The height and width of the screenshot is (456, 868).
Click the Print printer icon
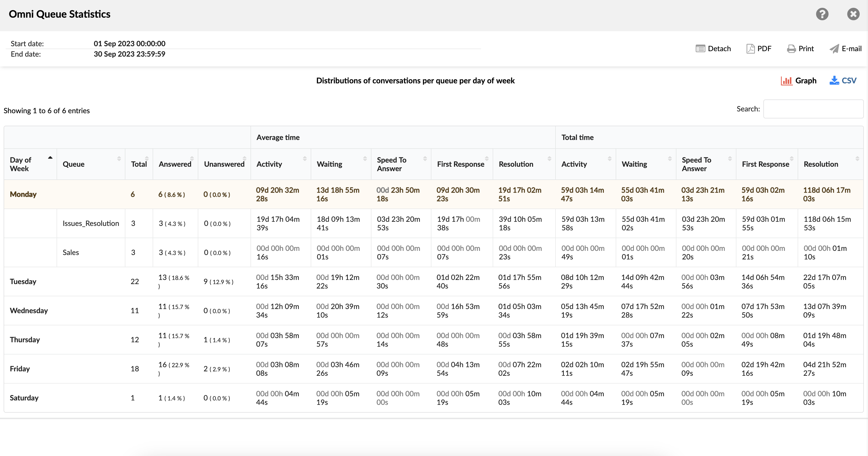[791, 49]
